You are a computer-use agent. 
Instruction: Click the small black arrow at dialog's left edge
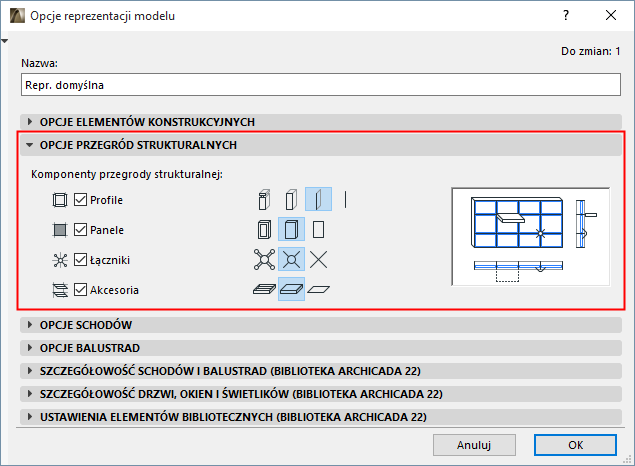(x=4, y=41)
